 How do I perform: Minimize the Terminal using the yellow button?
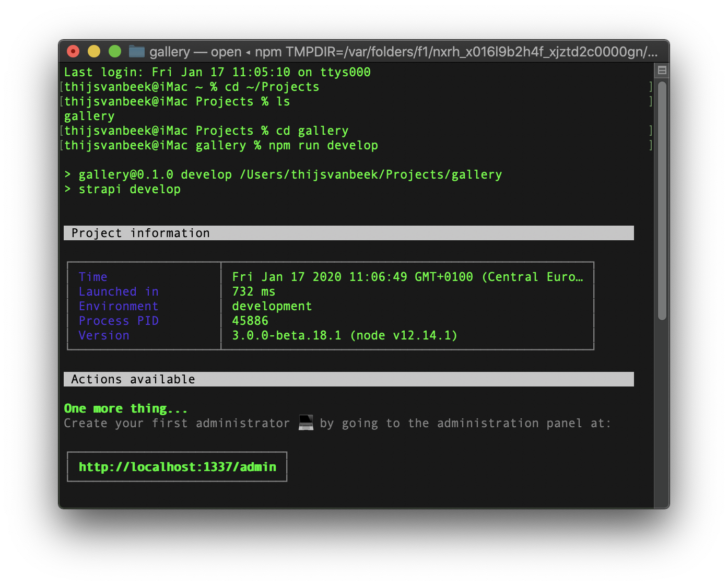click(94, 51)
